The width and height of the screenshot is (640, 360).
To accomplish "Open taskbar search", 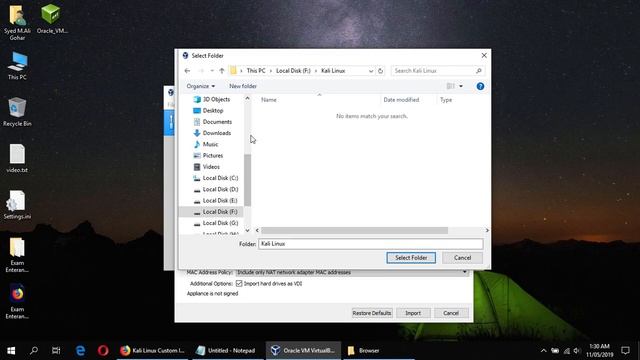I will coord(34,351).
